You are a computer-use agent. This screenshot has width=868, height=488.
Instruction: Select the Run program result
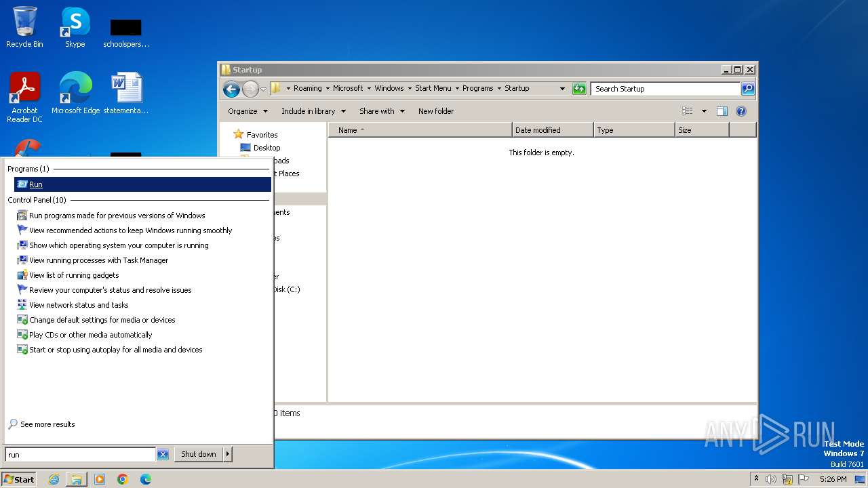[x=142, y=184]
